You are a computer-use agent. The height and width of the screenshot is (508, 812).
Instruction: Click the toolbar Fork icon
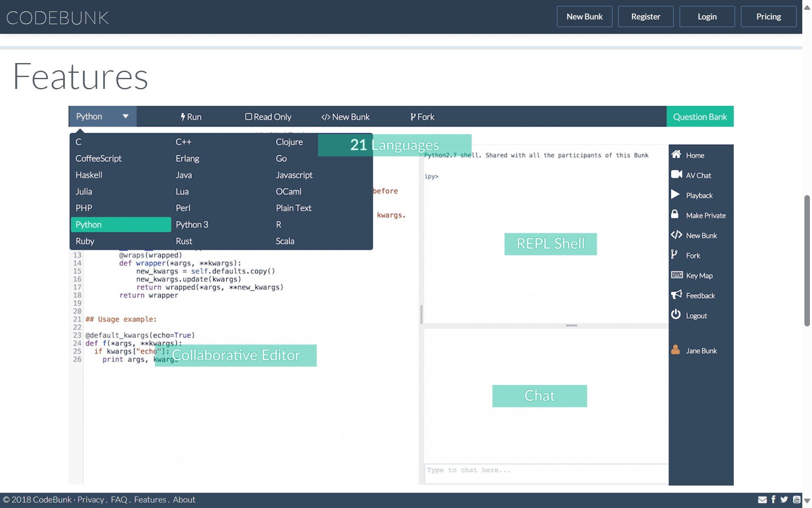point(413,117)
